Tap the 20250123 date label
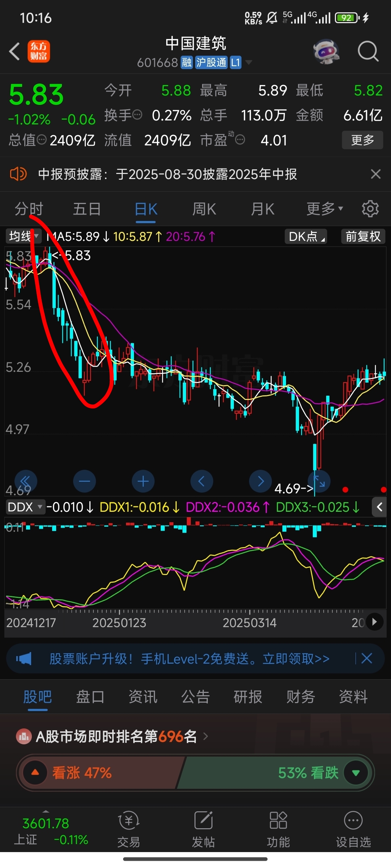This screenshot has height=868, width=391. pos(119,623)
